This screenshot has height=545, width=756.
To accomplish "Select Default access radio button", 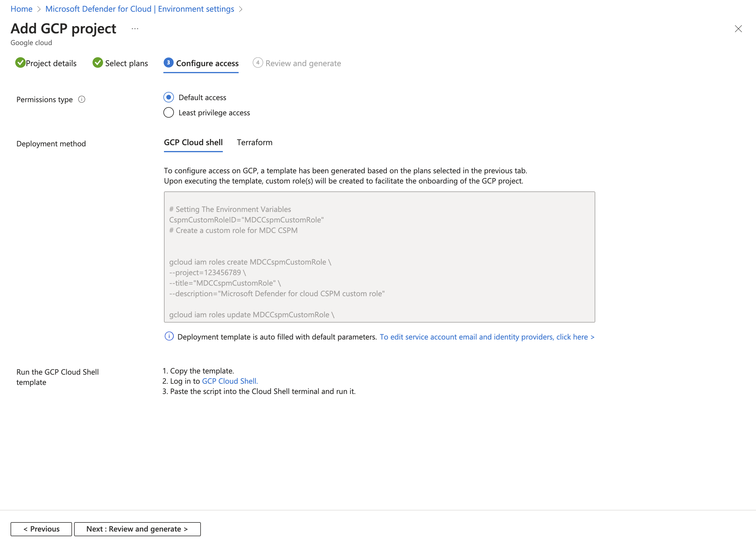I will point(168,97).
